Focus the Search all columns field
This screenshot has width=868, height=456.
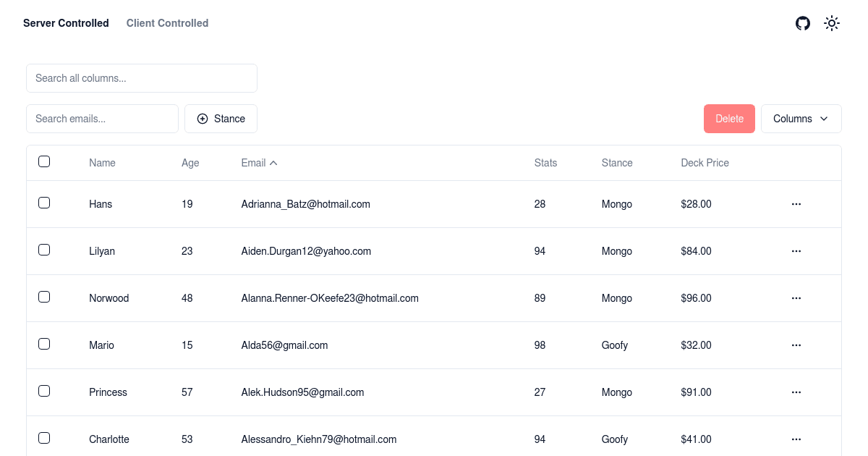pyautogui.click(x=142, y=78)
